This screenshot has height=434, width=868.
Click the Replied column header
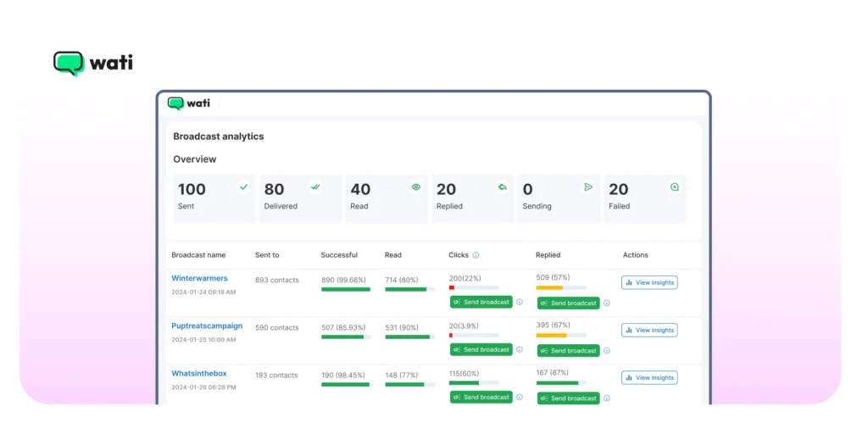(x=548, y=255)
